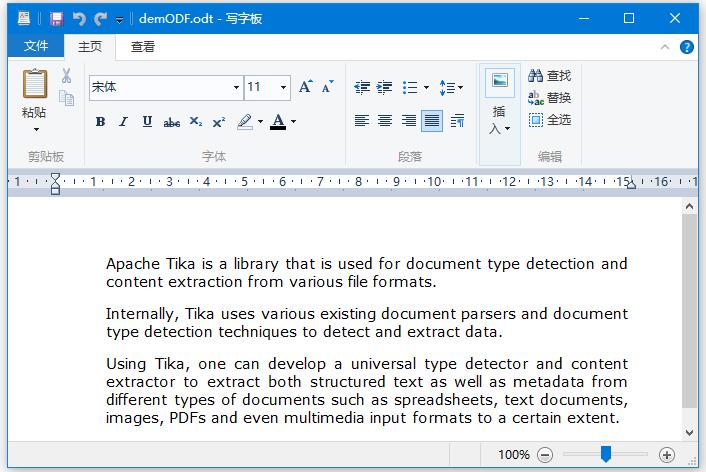Click in paragraph starting "Apache Tika"
Screen dimensions: 706x472
pyautogui.click(x=367, y=273)
